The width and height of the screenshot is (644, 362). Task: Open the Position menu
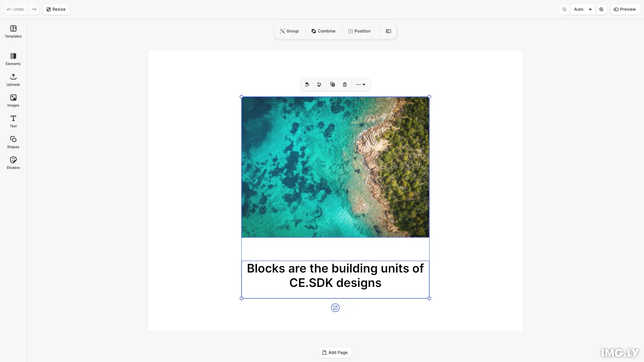click(x=359, y=31)
